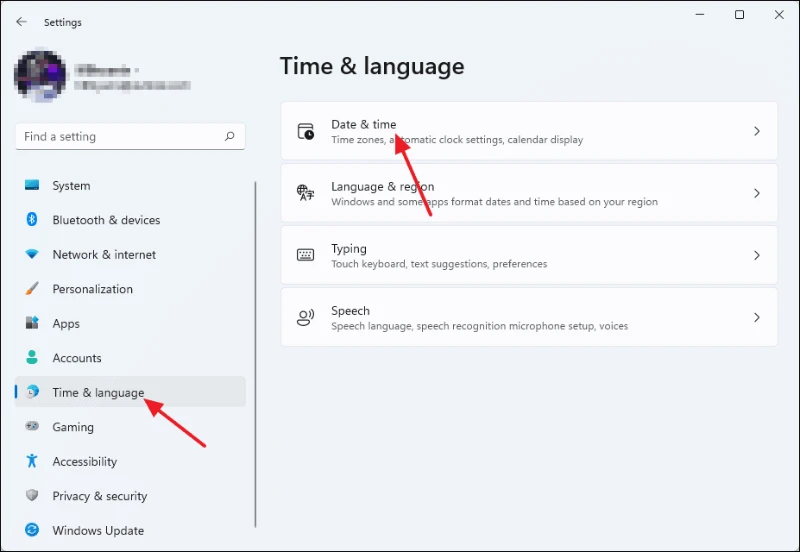Screen dimensions: 800x552
Task: Open Gaming settings
Action: click(130, 426)
